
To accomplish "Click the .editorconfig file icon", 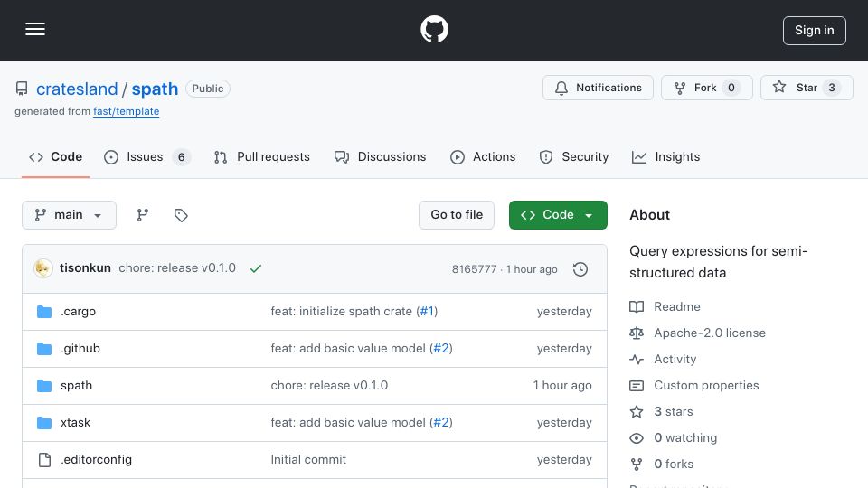I will pos(44,460).
